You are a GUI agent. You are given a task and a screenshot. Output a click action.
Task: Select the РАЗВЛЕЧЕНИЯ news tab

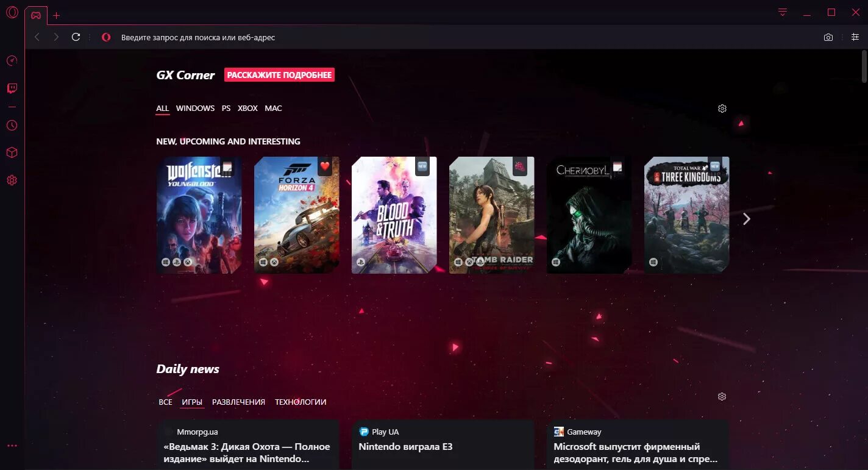click(x=238, y=402)
